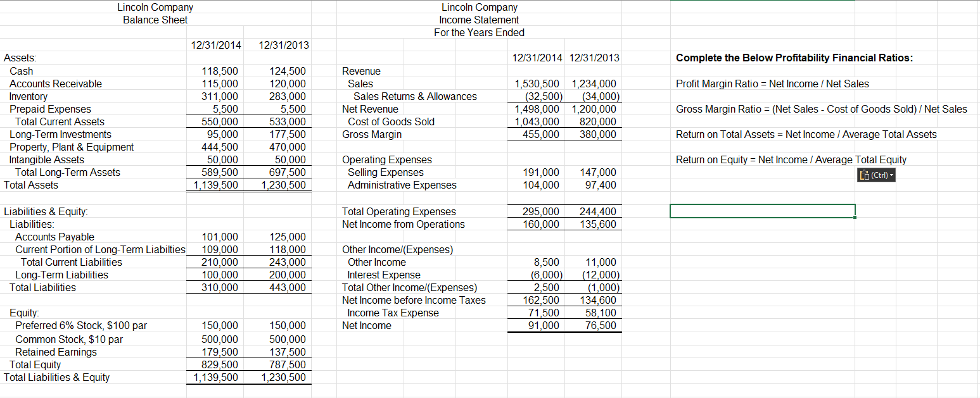Select the Gross Margin Ratio formula text

click(x=822, y=109)
